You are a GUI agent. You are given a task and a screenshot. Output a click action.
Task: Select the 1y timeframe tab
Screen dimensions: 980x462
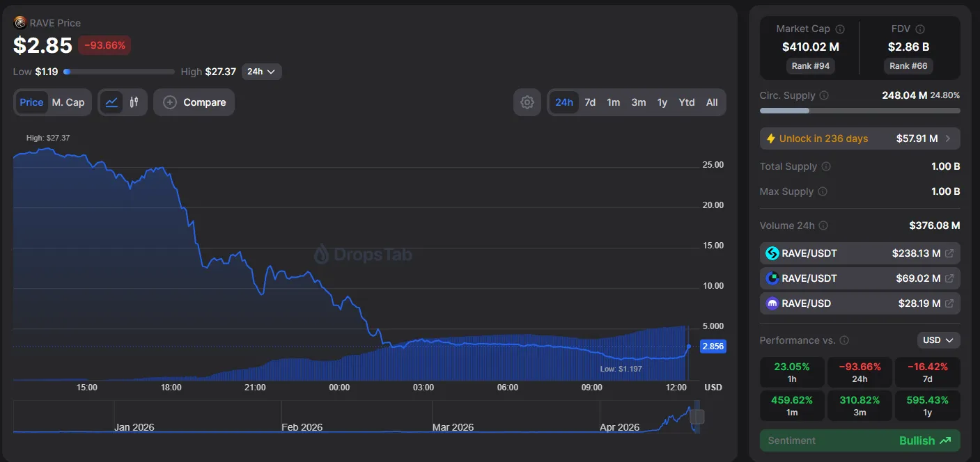(x=662, y=102)
